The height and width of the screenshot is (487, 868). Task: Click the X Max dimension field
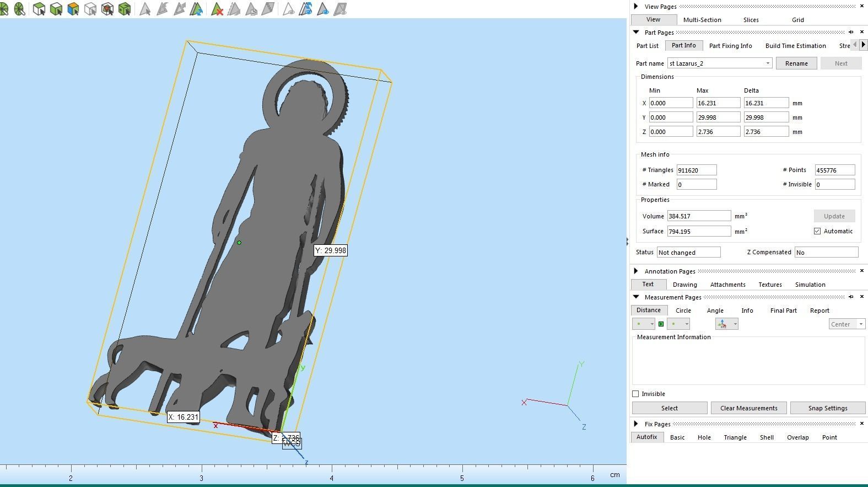coord(718,103)
